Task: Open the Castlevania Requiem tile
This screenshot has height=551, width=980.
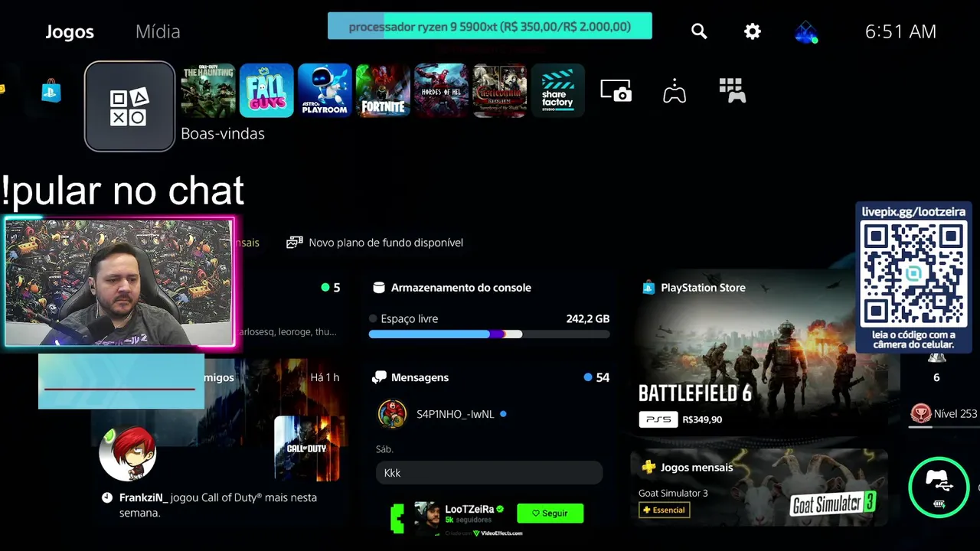Action: click(x=499, y=90)
